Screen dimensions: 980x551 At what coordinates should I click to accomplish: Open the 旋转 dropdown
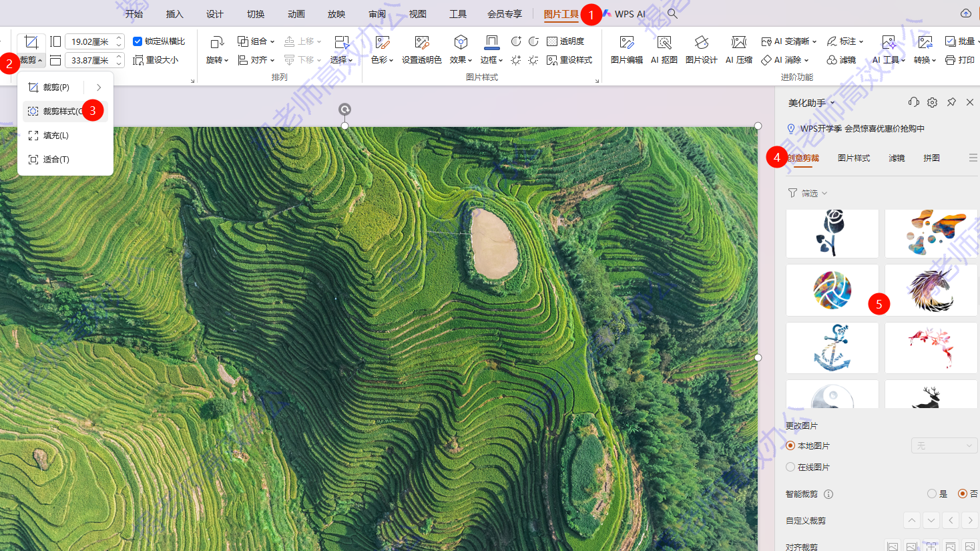click(217, 60)
